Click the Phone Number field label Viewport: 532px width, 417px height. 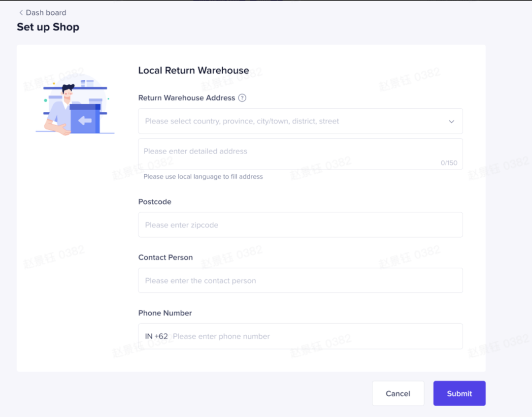coord(165,313)
